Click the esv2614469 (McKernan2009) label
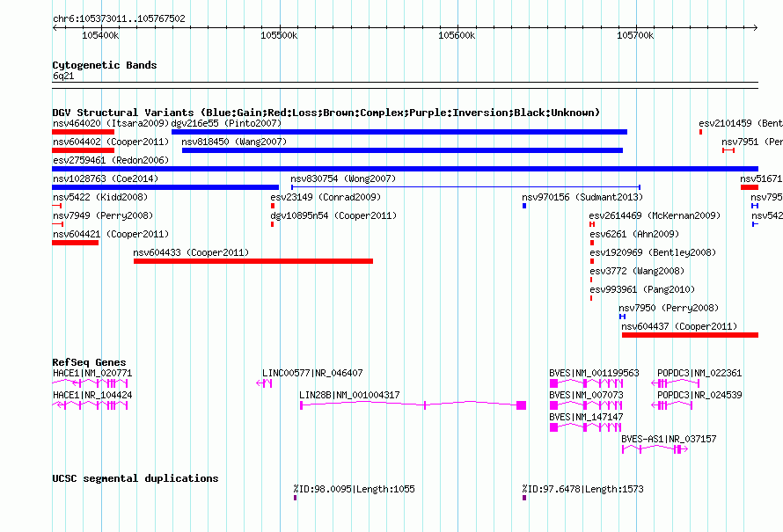Image resolution: width=783 pixels, height=532 pixels. (x=655, y=215)
